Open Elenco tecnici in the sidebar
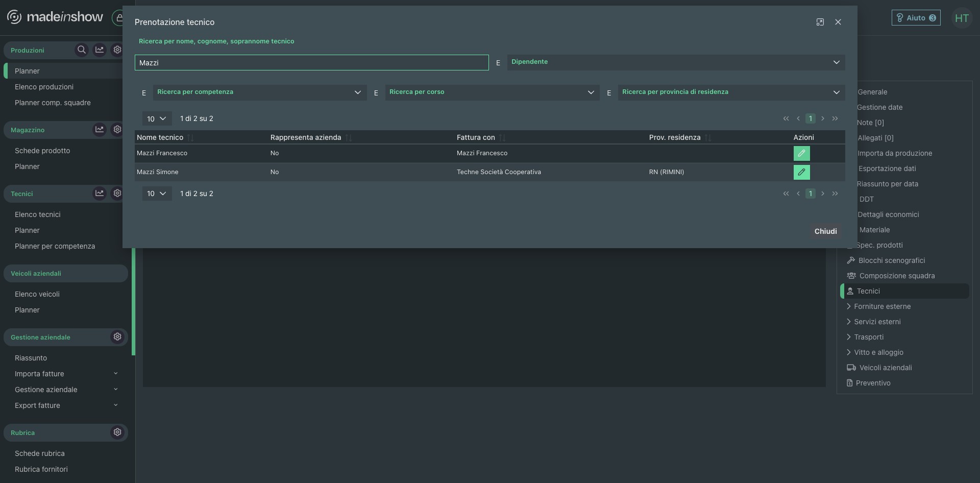 click(x=38, y=214)
